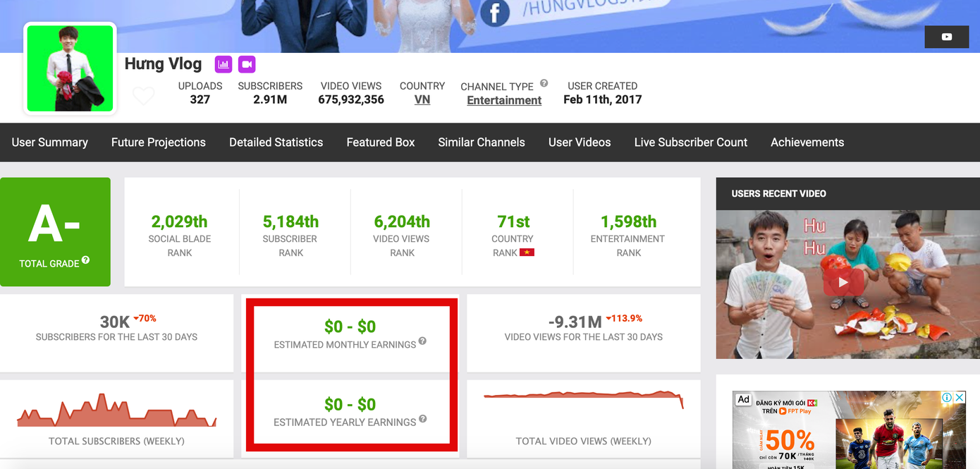Click the help icon on the Total Grade badge

point(86,260)
